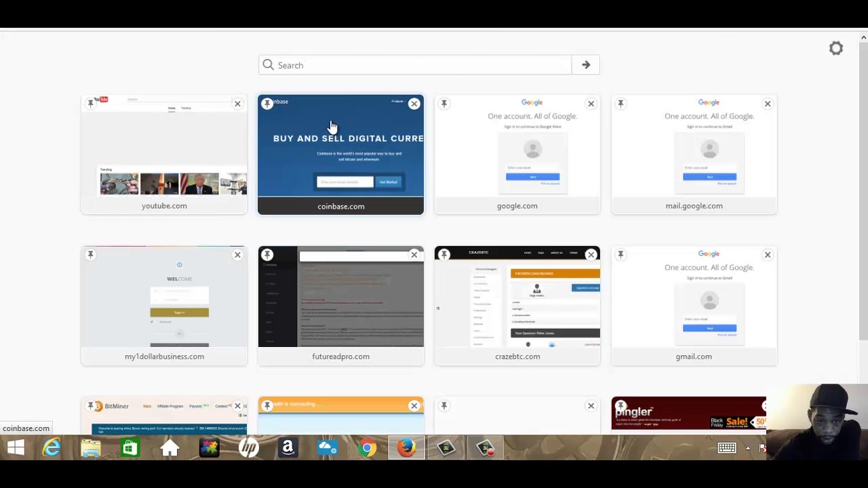Pin the my1dollarbusiness.com tile
Screen dimensions: 868x488
coord(91,254)
